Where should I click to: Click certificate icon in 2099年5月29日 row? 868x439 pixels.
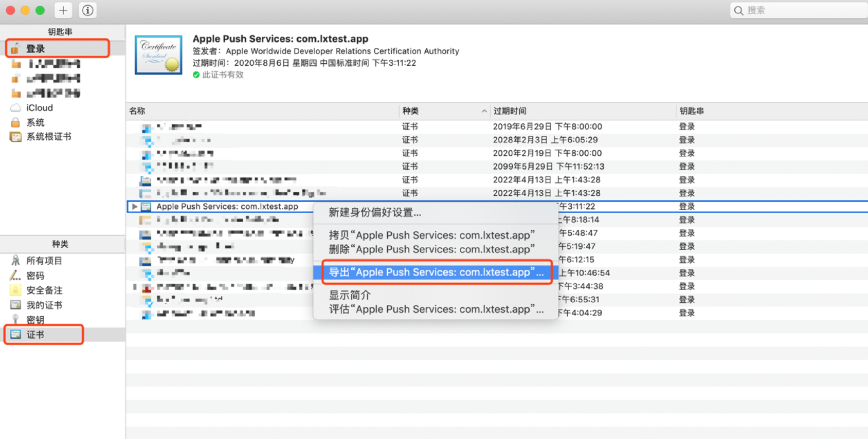point(148,167)
